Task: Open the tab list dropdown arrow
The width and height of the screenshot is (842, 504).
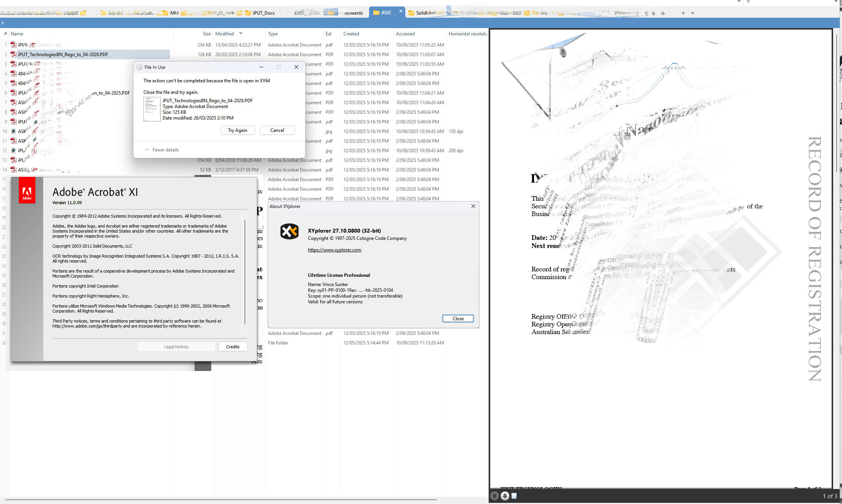Action: [692, 13]
